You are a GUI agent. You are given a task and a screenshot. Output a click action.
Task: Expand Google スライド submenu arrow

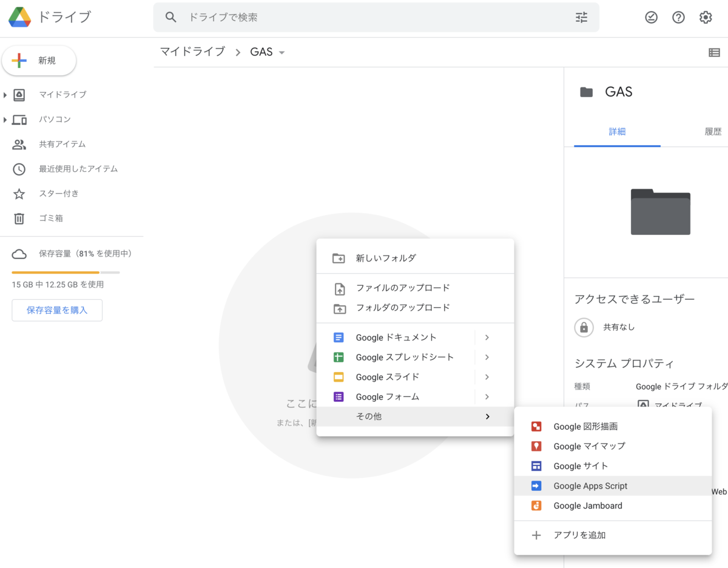coord(487,377)
